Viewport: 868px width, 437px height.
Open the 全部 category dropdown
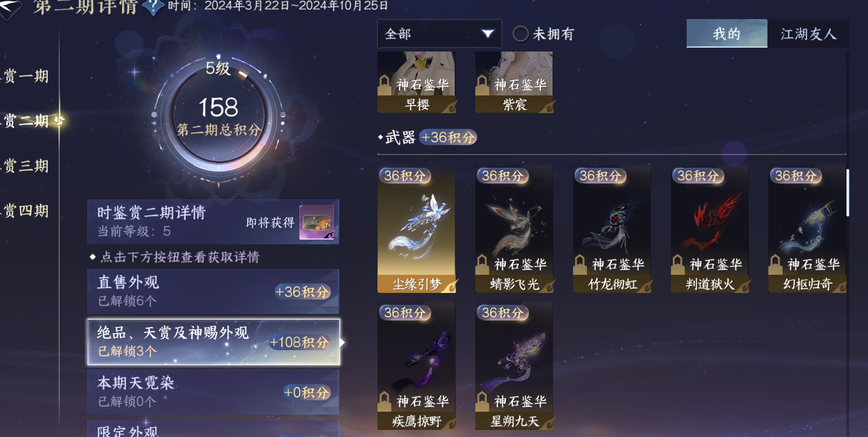[439, 33]
